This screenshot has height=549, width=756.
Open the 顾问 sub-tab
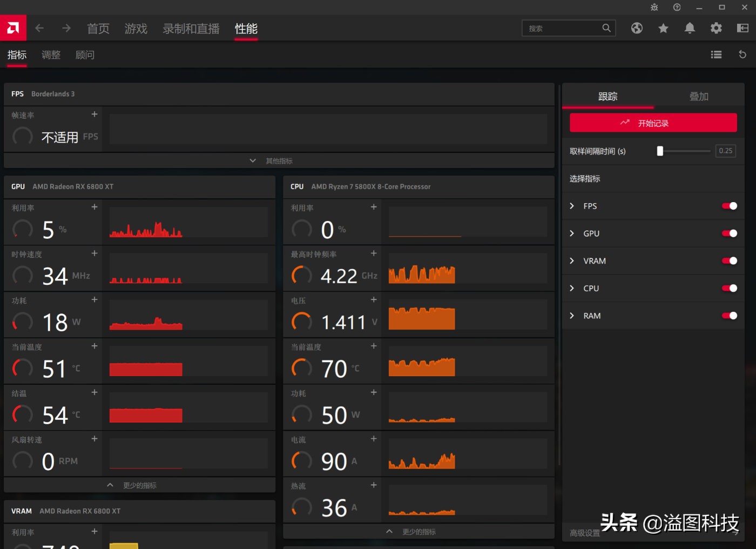[85, 55]
